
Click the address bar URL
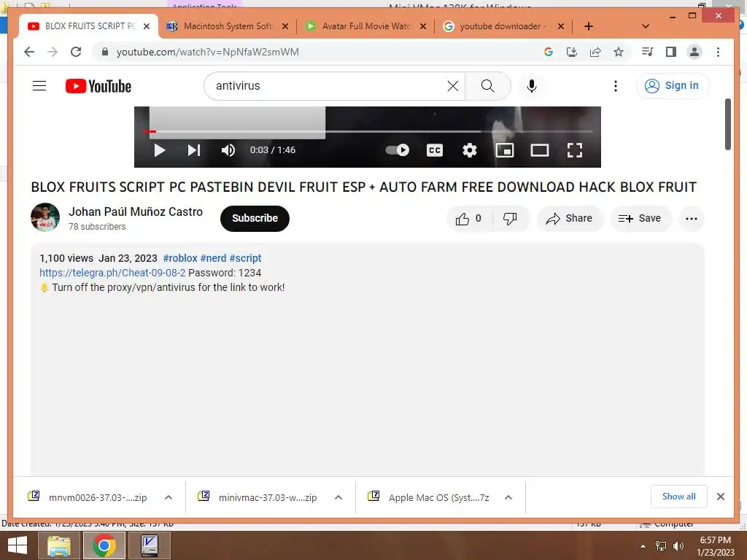tap(208, 52)
